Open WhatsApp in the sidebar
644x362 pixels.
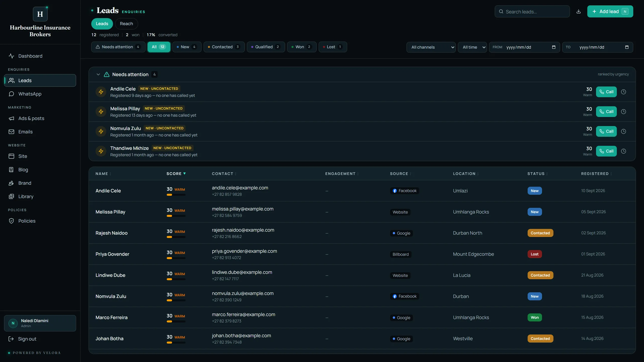point(40,94)
